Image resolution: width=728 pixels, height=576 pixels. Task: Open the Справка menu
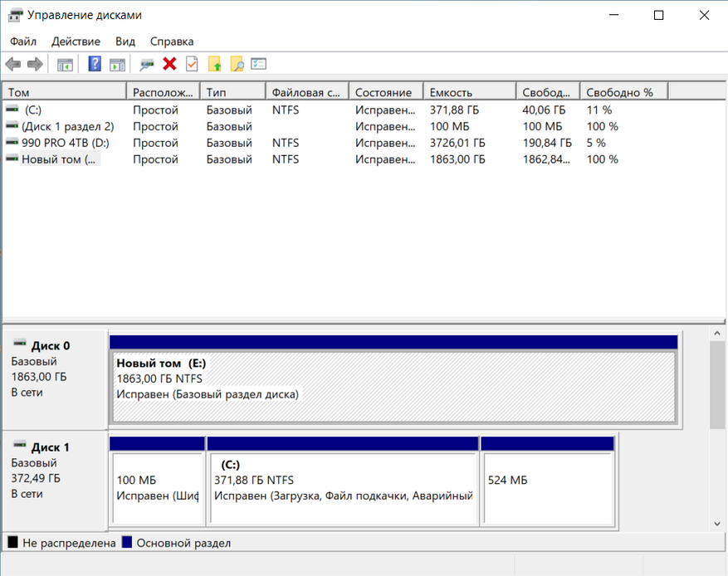(172, 41)
